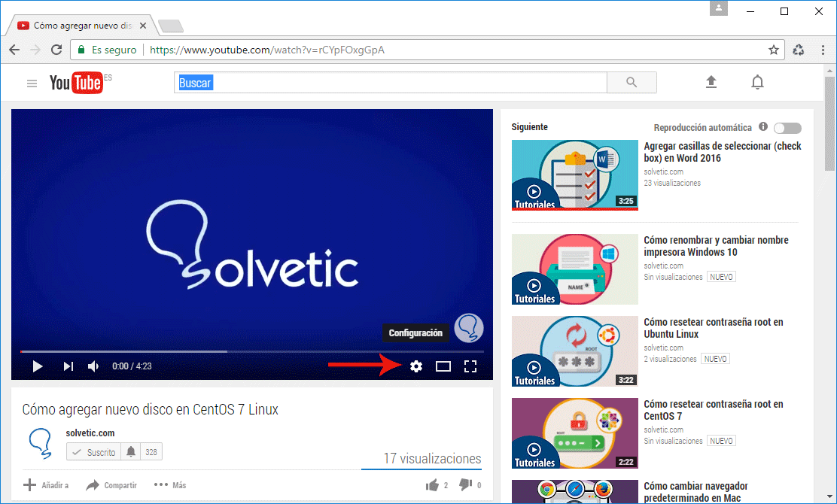
Task: Click the '17 visualizaciones' view count
Action: click(432, 459)
